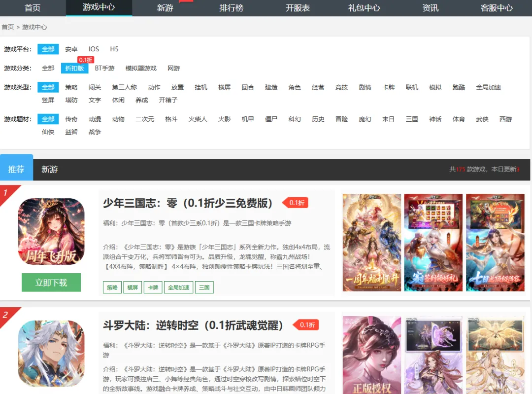View 一周年福利飞升 screenshot thumbnail
This screenshot has width=532, height=394.
(372, 243)
